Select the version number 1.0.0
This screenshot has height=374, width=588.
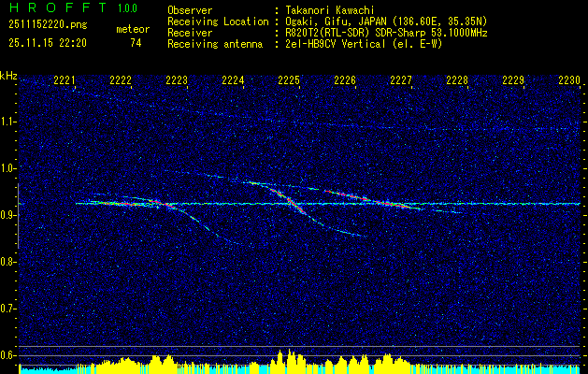click(x=127, y=8)
